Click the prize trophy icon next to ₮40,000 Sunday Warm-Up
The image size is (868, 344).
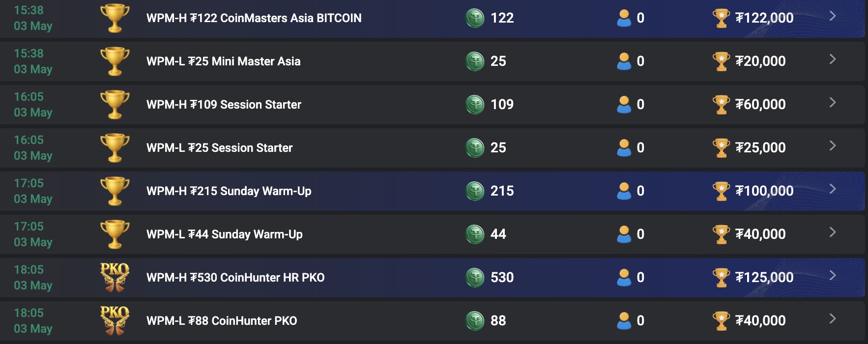coord(721,234)
